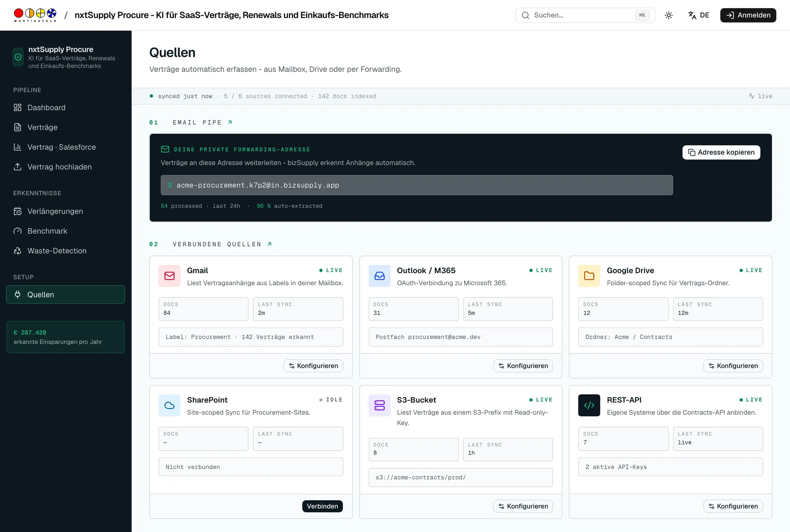Click the SharePoint cloud icon

tap(170, 405)
